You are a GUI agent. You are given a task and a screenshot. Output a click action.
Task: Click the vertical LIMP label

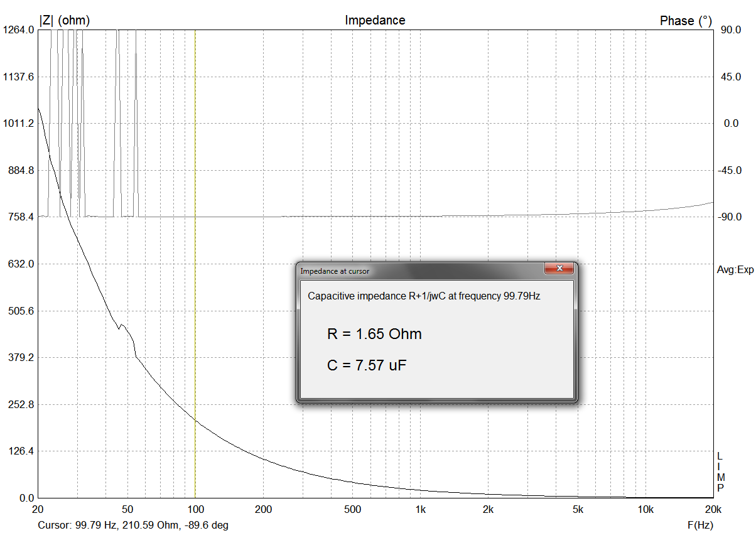(x=721, y=472)
